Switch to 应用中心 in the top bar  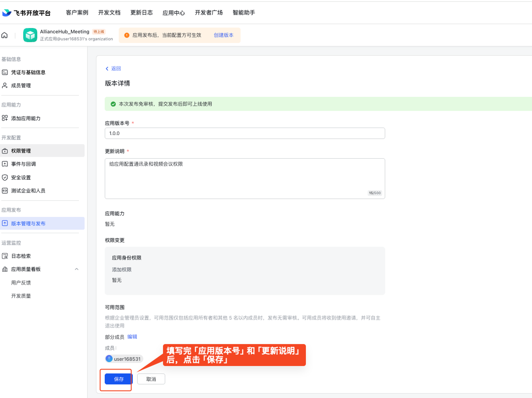pos(174,13)
